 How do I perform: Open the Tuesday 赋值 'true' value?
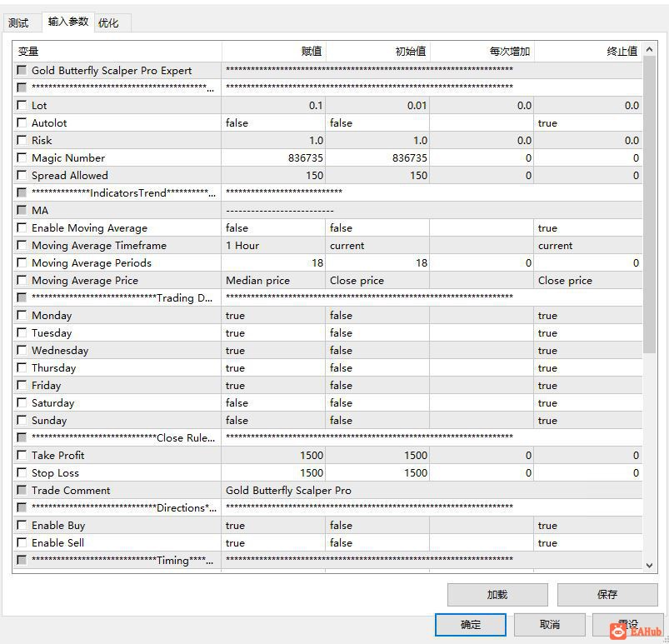tap(273, 333)
